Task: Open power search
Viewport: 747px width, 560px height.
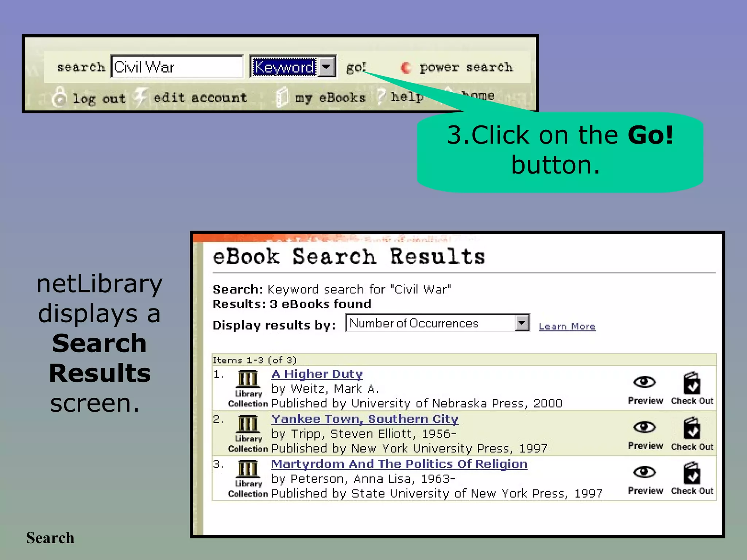Action: (466, 67)
